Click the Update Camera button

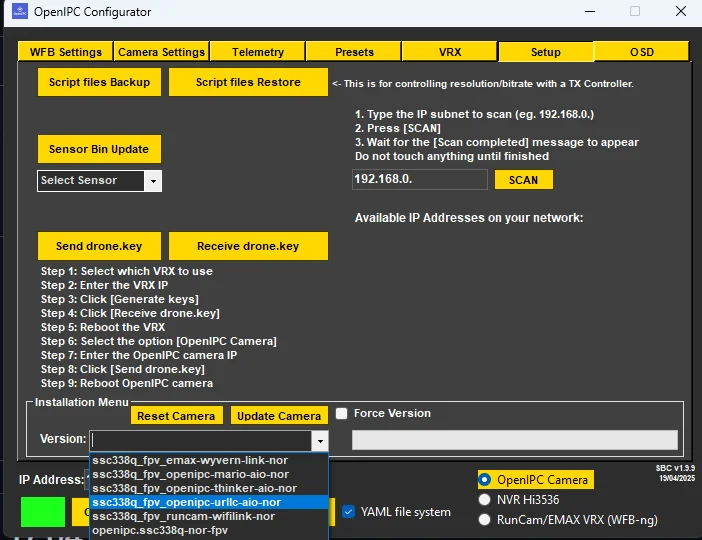point(279,416)
